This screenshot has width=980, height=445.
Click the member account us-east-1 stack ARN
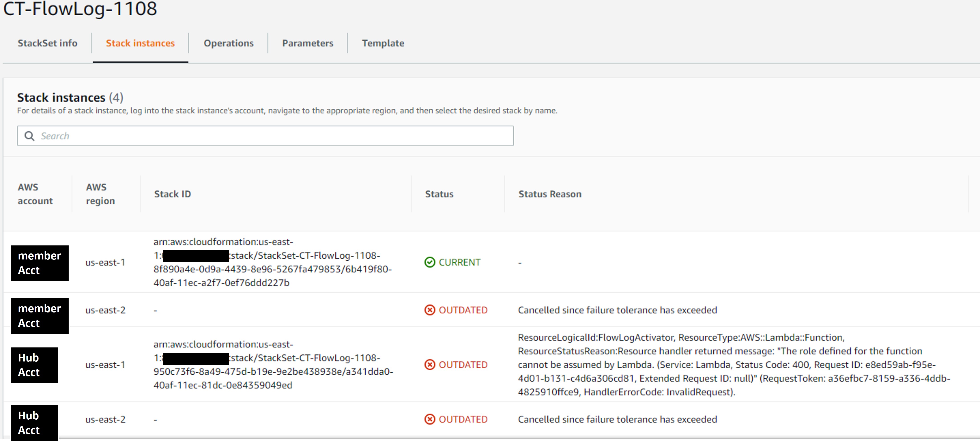[272, 262]
